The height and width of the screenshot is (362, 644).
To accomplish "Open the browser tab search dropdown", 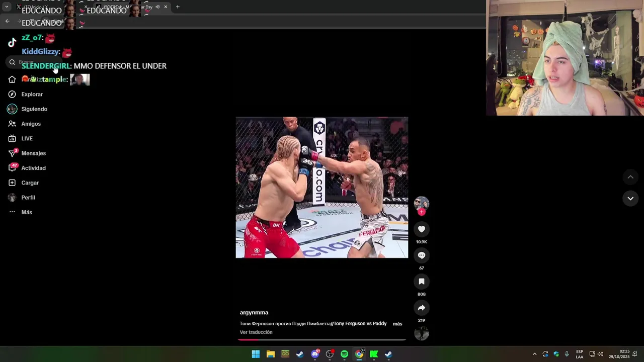I will click(x=7, y=7).
